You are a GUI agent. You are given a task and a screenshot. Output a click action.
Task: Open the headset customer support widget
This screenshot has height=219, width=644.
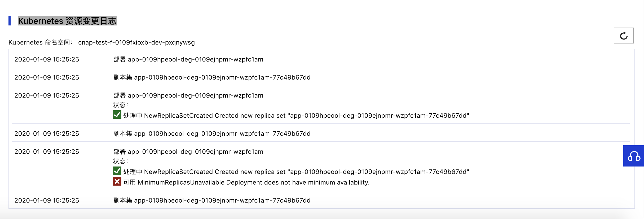(634, 156)
